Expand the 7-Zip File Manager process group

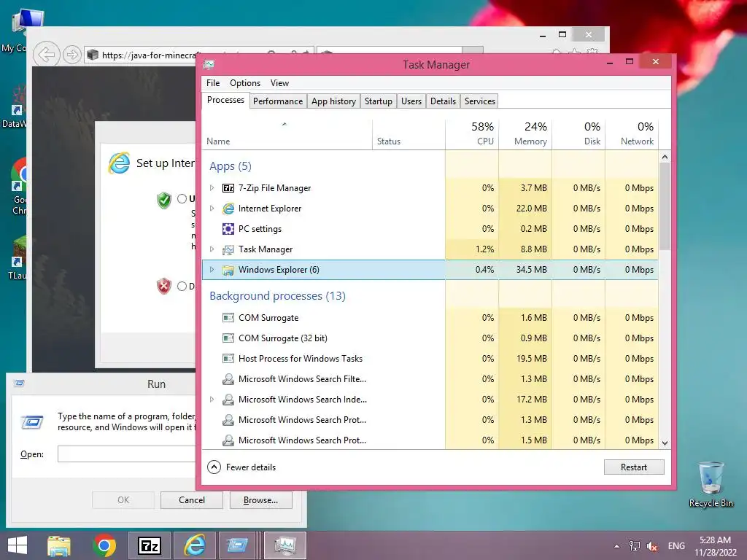coord(212,188)
